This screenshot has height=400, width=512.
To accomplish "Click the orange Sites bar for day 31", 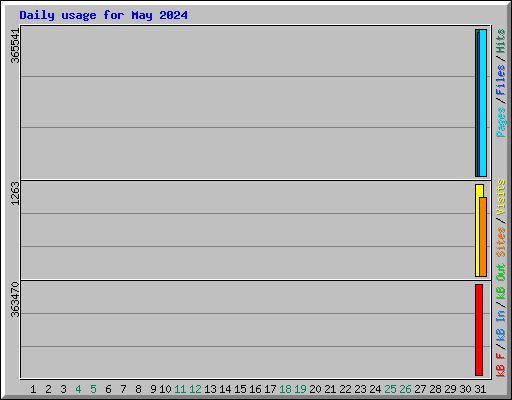I will coord(483,237).
